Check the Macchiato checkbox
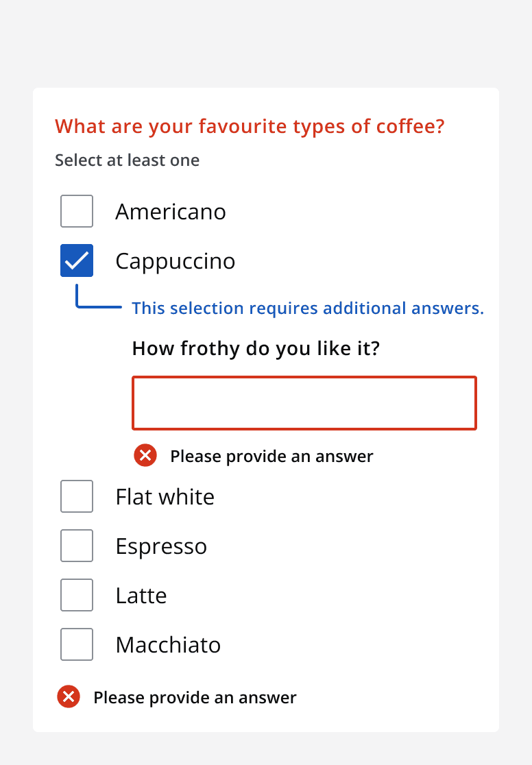This screenshot has height=765, width=532. point(76,644)
